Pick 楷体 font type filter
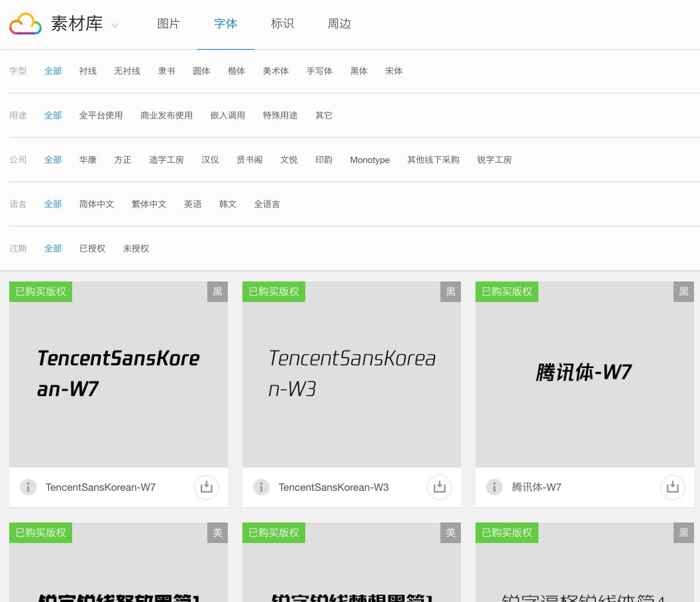The height and width of the screenshot is (602, 700). point(236,71)
